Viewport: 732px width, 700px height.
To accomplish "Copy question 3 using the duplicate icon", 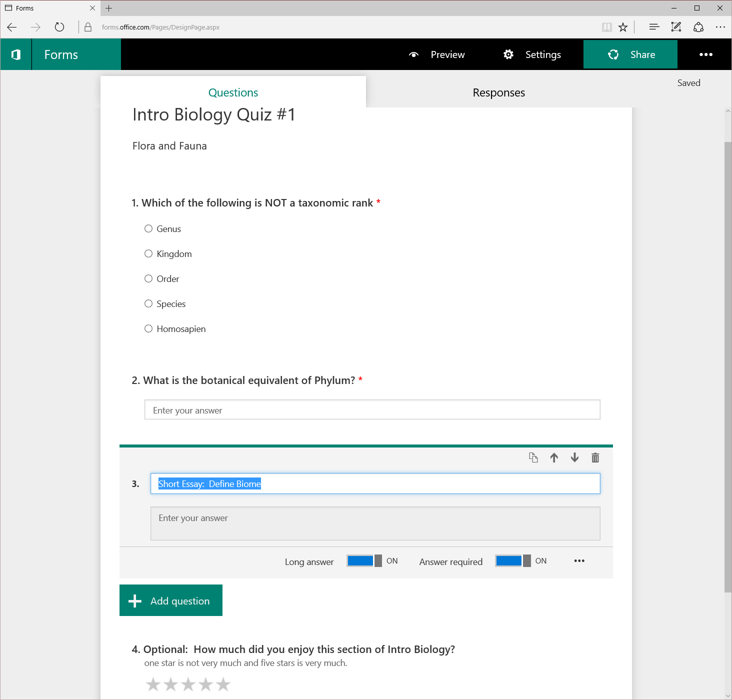I will pos(533,457).
